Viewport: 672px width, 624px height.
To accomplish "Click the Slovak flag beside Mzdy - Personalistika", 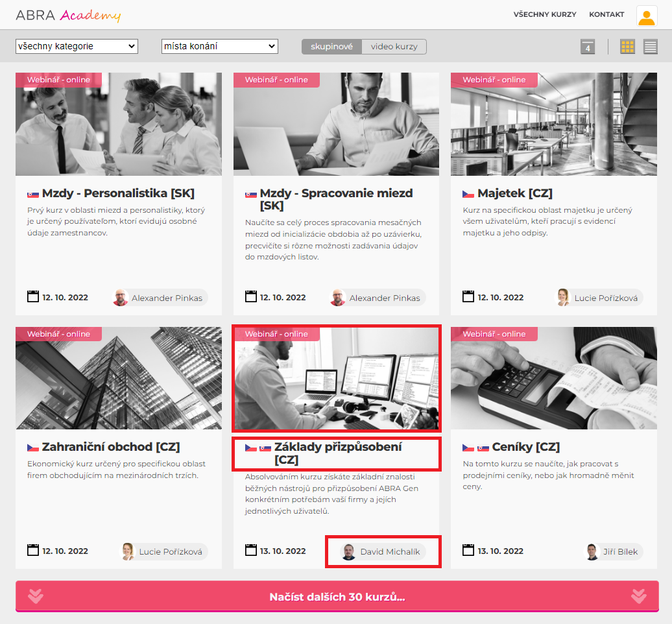I will tap(33, 194).
